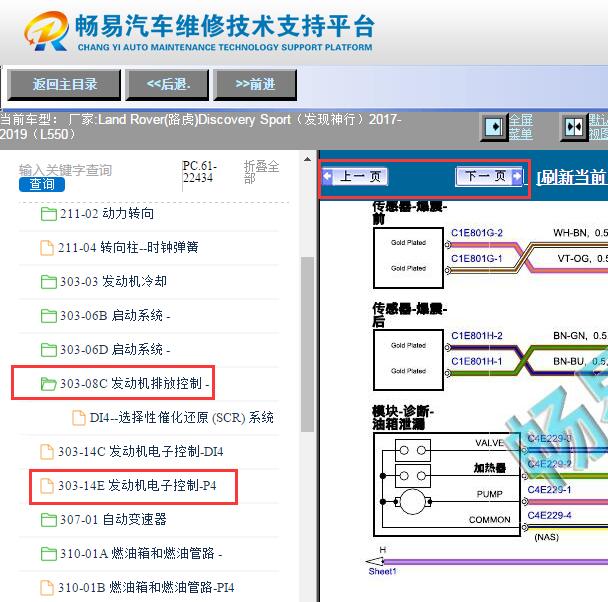Click the keyword search input field
This screenshot has width=608, height=602.
(x=66, y=170)
